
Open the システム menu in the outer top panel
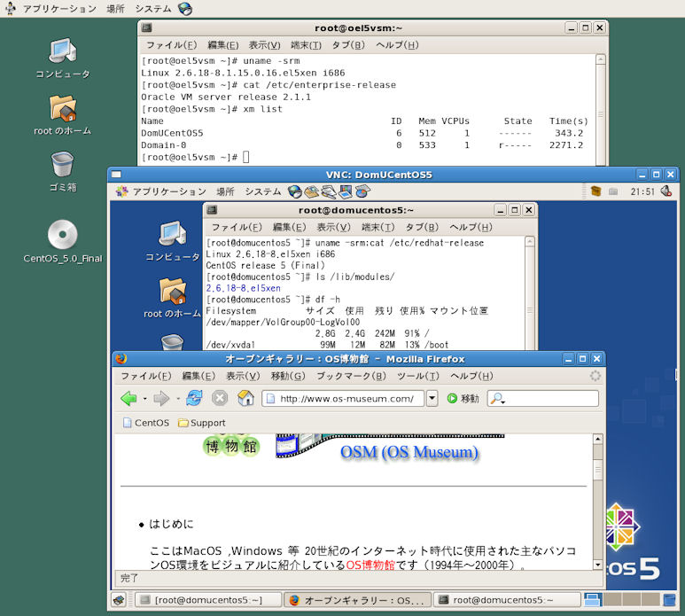[x=153, y=9]
